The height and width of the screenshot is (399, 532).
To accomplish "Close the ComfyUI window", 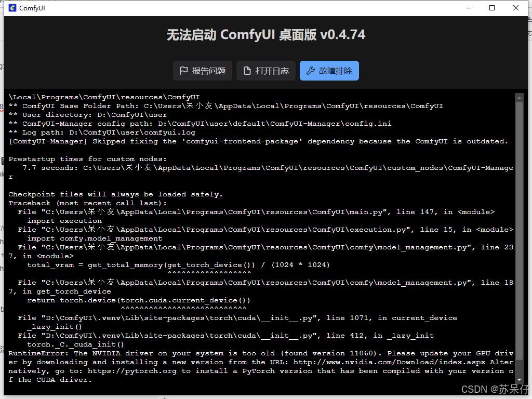I will (x=516, y=8).
